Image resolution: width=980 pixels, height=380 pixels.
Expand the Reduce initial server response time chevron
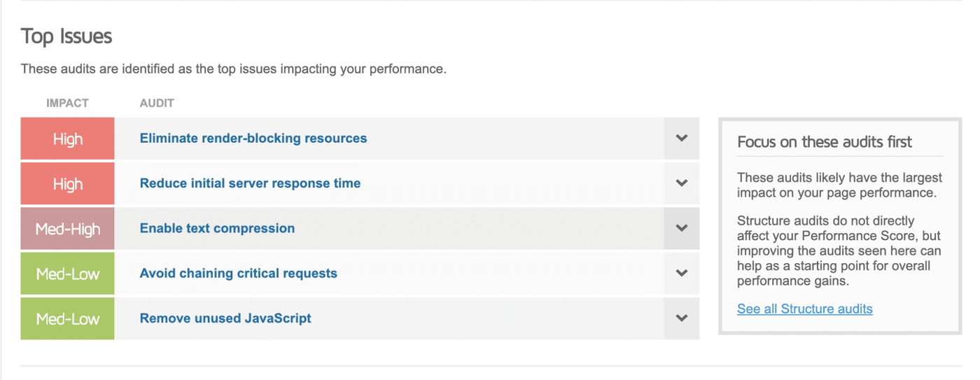(x=682, y=183)
